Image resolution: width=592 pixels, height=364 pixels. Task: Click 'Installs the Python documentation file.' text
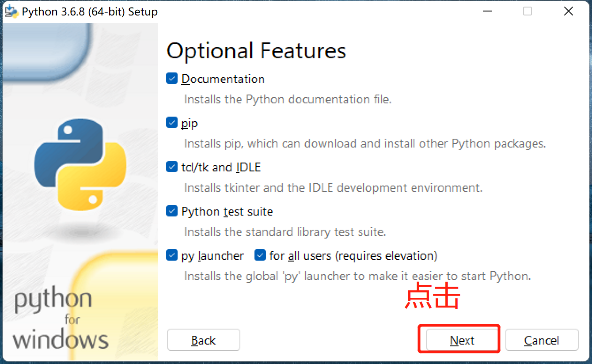tap(288, 99)
